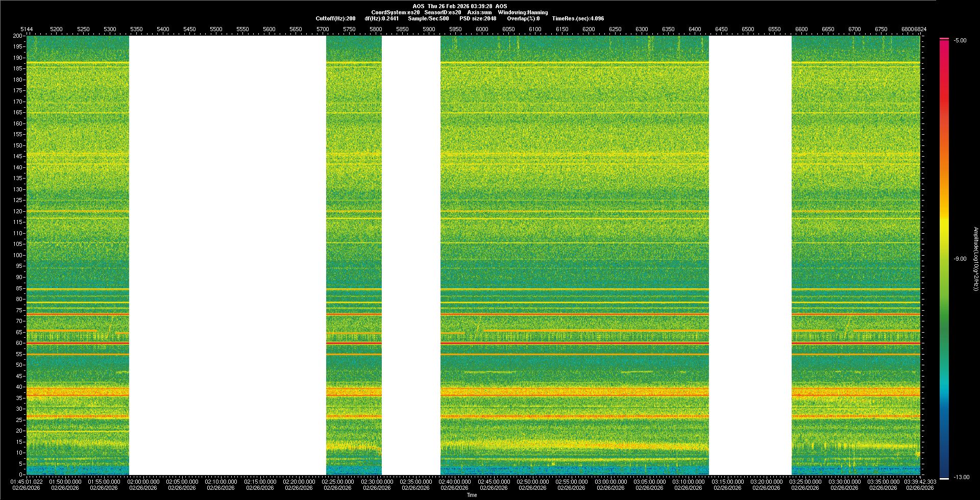Select the -9.00 colorbar scale label
Screen dimensions: 980x500
(x=960, y=259)
